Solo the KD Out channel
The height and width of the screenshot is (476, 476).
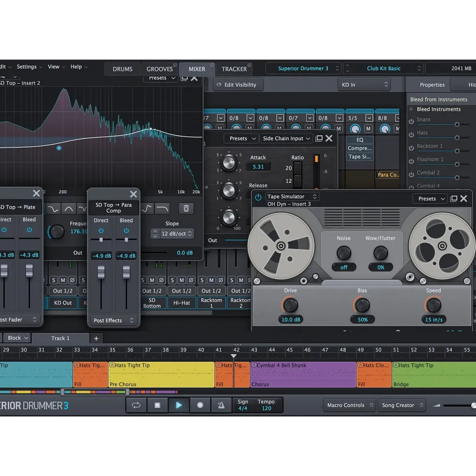[54, 280]
